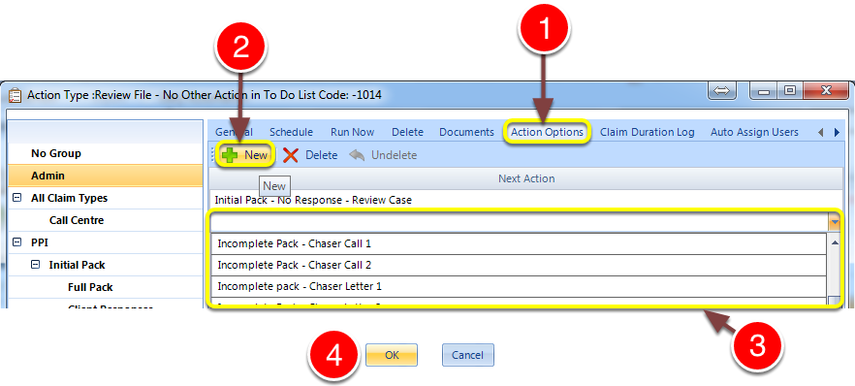Click OK to confirm
The width and height of the screenshot is (855, 386).
coord(392,355)
